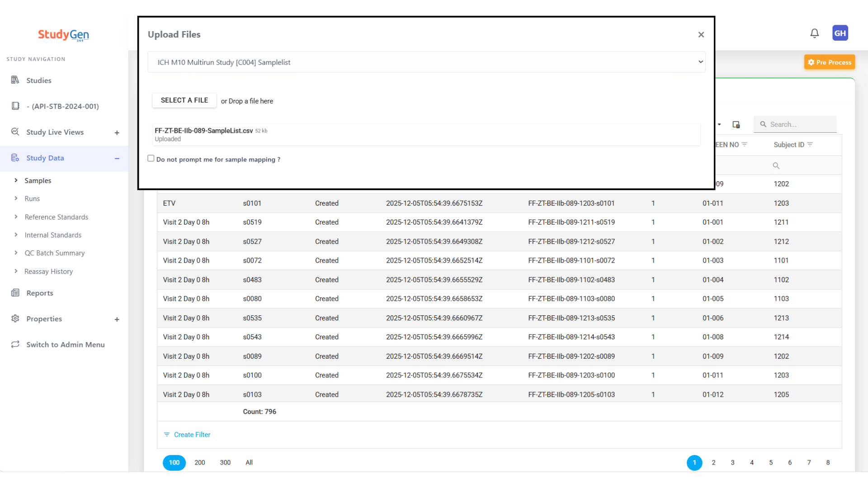This screenshot has height=488, width=868.
Task: Open the GH user avatar badge
Action: (x=840, y=33)
